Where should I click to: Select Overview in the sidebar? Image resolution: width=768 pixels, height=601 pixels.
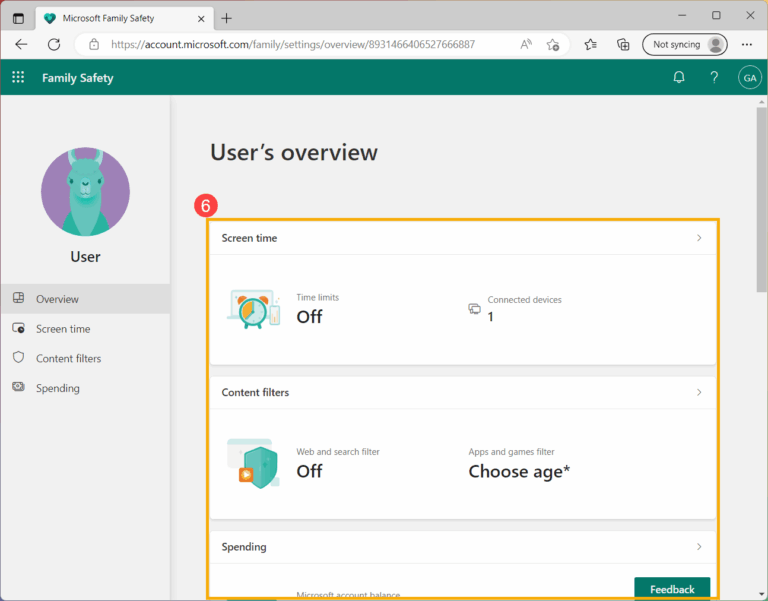click(x=57, y=299)
